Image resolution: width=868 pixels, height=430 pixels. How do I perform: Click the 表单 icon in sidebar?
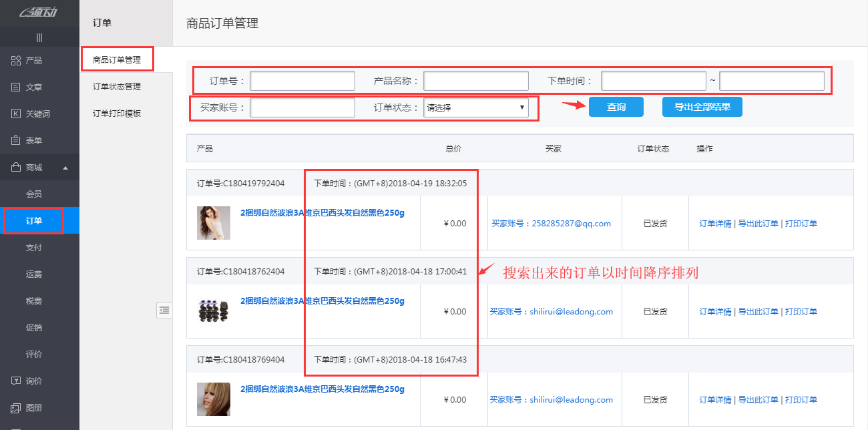coord(16,141)
